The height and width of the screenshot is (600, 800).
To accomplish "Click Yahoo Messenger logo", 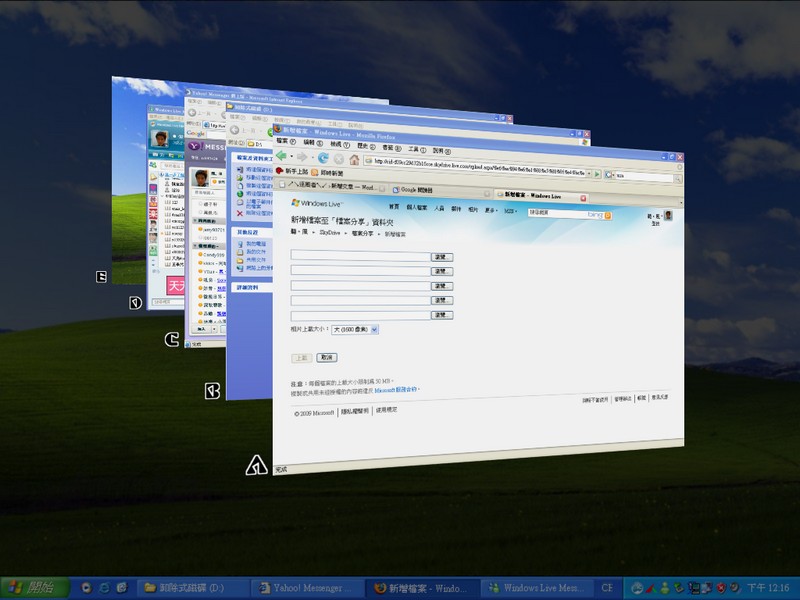I will click(193, 146).
